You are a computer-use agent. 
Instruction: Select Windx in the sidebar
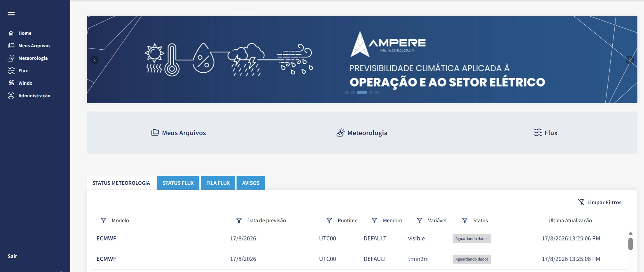point(20,83)
